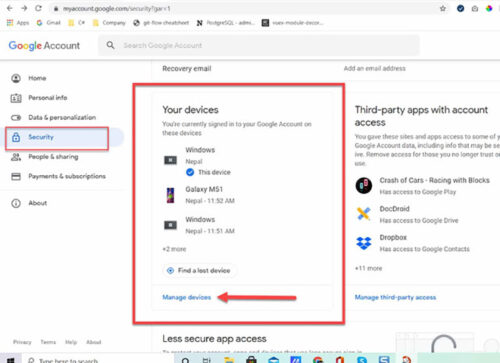Viewport: 500px width, 363px height.
Task: Click the Terms footer link
Action: pyautogui.click(x=48, y=342)
